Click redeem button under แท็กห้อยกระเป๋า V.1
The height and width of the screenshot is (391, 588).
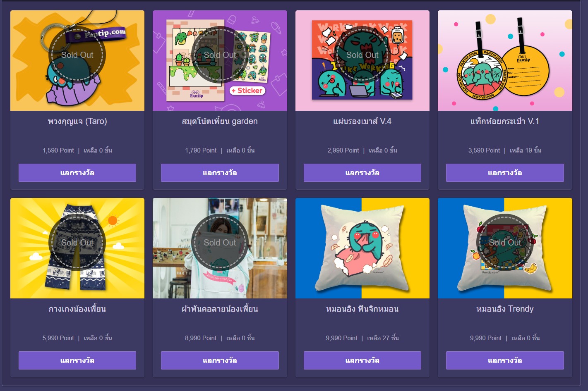click(x=505, y=173)
